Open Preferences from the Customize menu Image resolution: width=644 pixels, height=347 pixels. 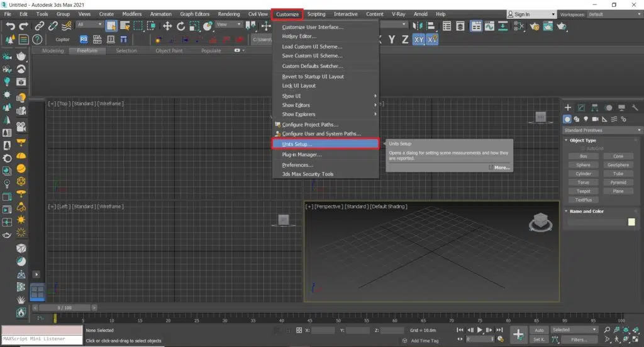coord(297,165)
